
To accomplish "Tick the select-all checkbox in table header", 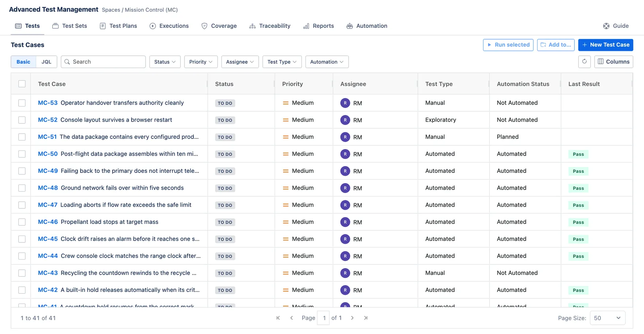I will point(22,84).
